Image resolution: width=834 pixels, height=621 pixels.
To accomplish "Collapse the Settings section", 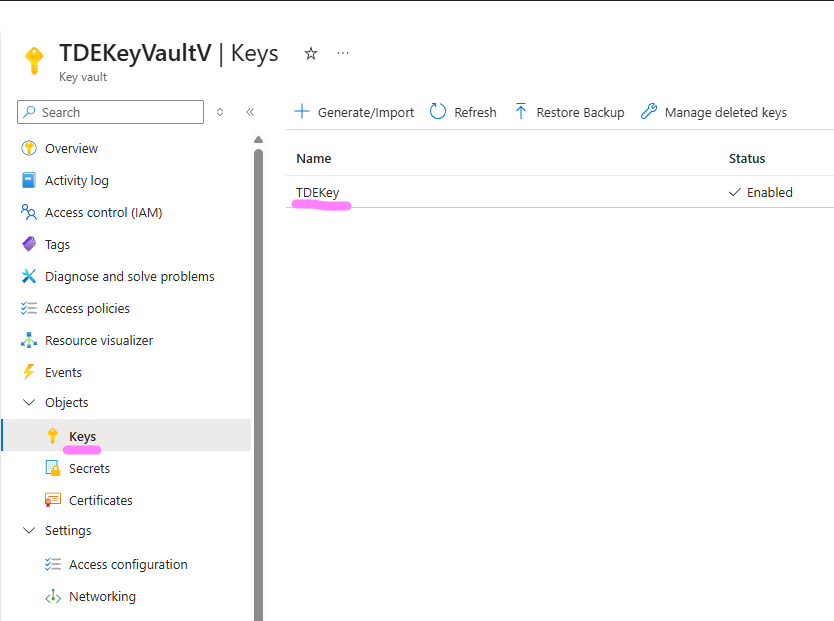I will click(28, 530).
